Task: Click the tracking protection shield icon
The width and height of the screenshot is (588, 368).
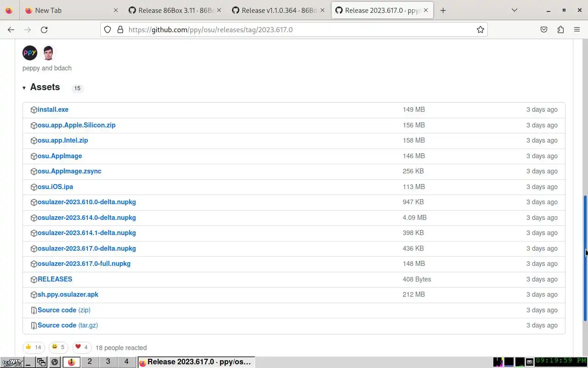Action: pos(107,29)
